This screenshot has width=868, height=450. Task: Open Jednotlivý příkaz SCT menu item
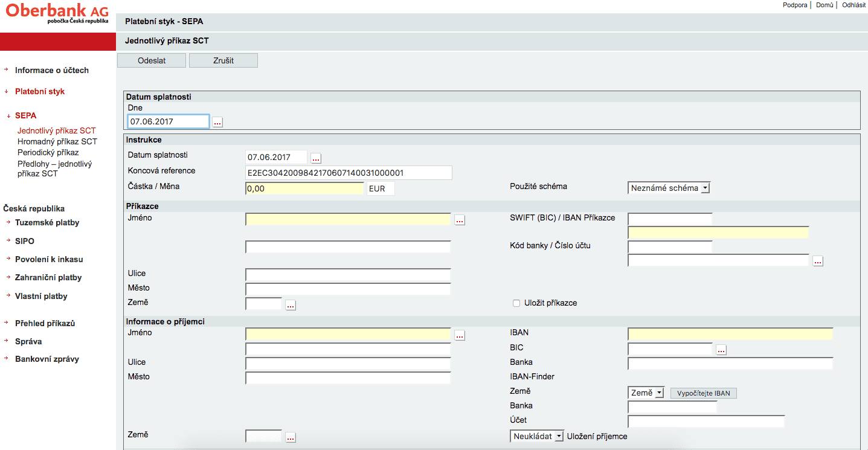coord(57,130)
